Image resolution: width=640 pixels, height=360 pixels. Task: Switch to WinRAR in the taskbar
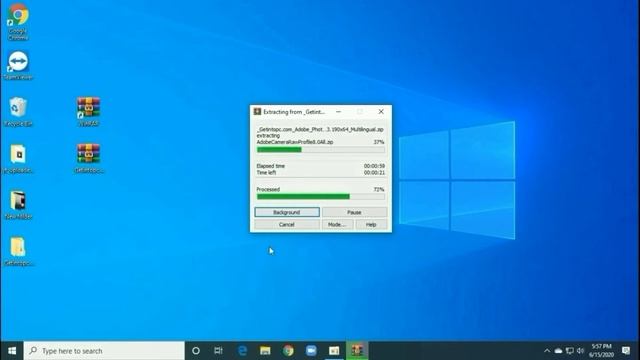[x=357, y=351]
